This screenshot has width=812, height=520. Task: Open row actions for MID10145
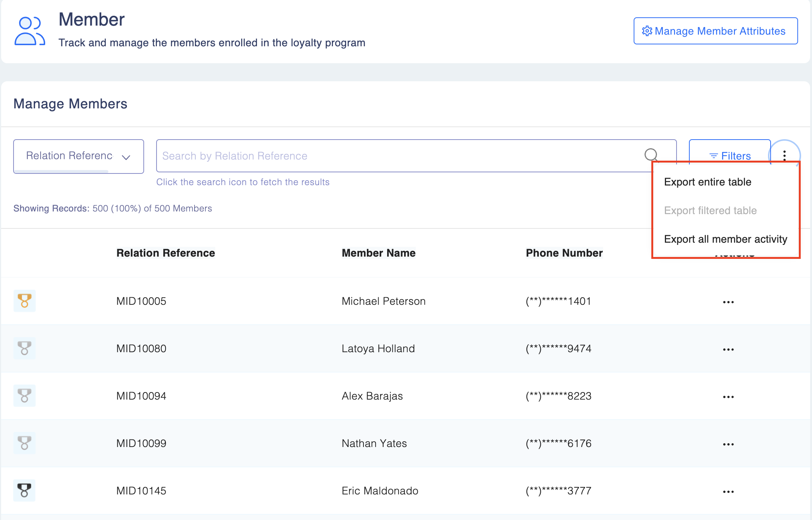[x=728, y=491]
